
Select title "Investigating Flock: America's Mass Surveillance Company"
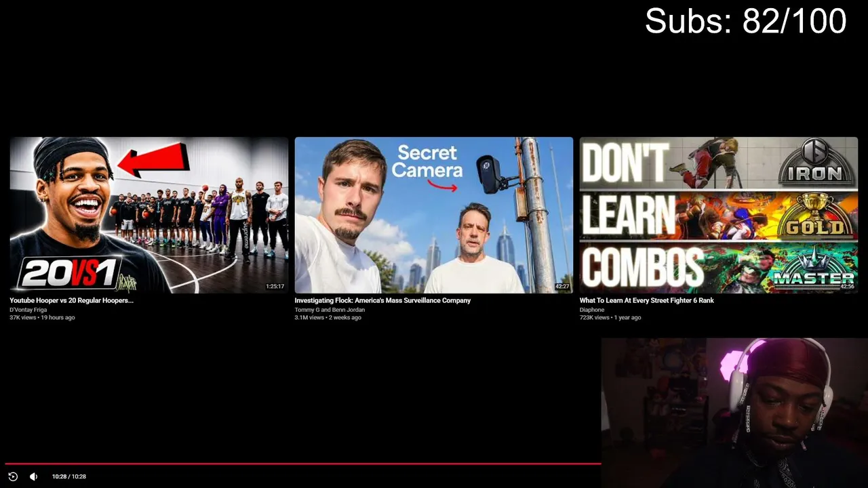click(382, 300)
